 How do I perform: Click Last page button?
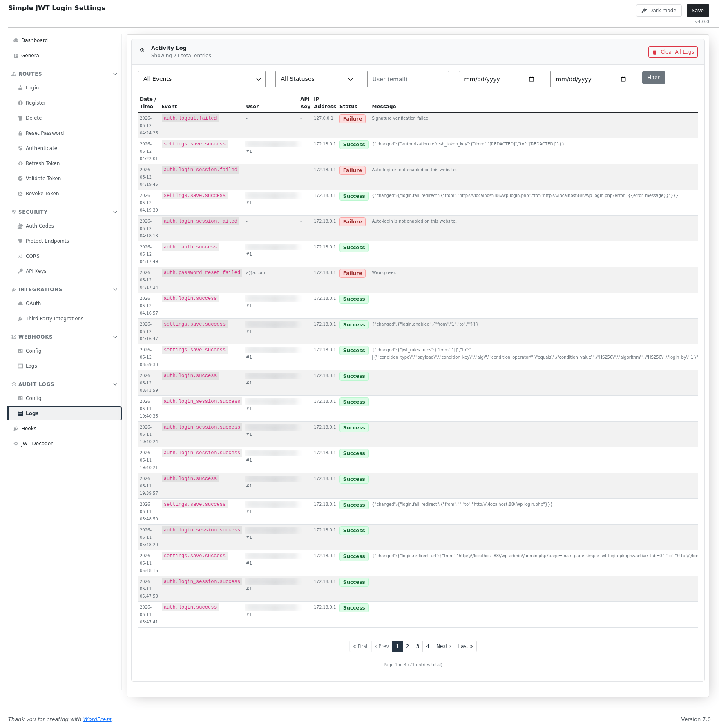[x=465, y=646]
